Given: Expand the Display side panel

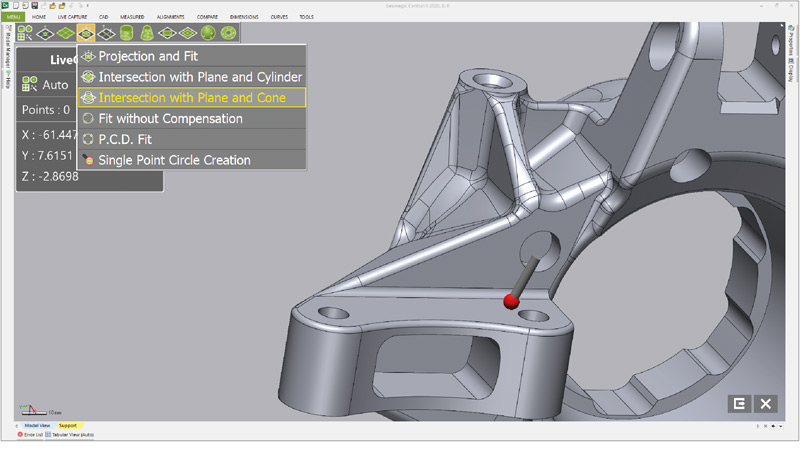Looking at the screenshot, I should [790, 70].
